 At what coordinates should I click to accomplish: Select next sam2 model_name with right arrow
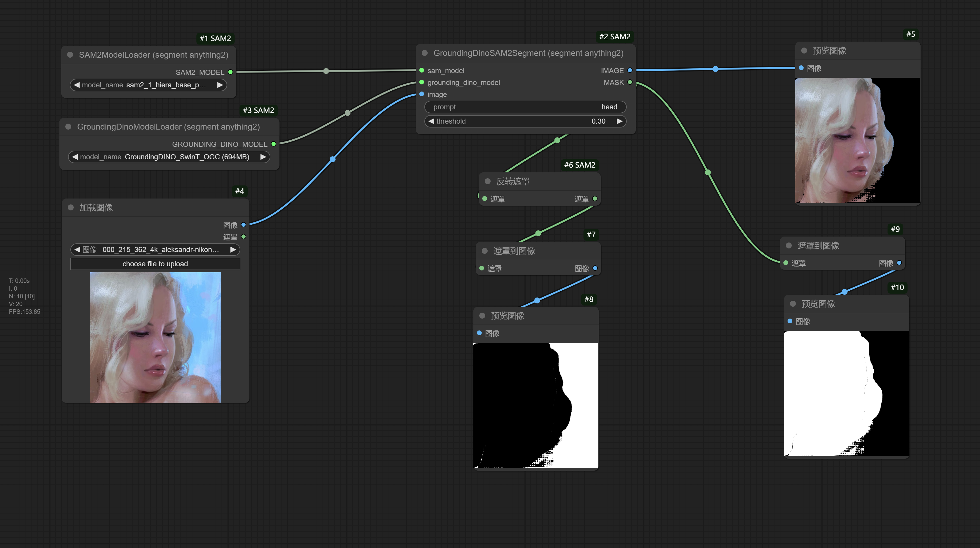(220, 85)
